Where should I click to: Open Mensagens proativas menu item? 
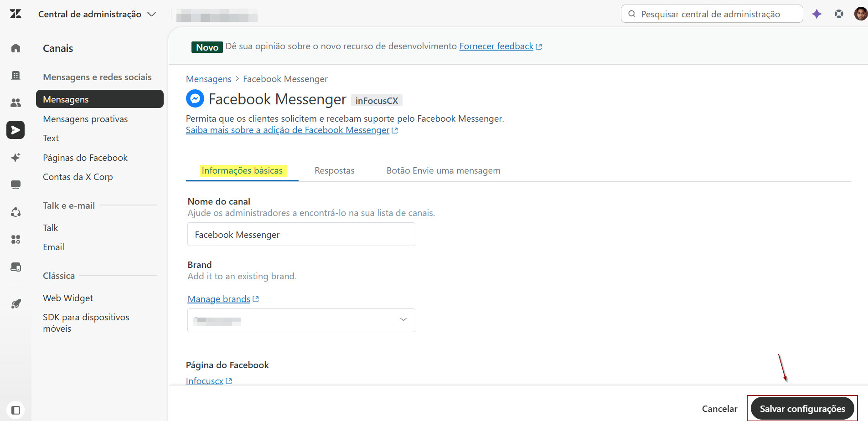(85, 119)
